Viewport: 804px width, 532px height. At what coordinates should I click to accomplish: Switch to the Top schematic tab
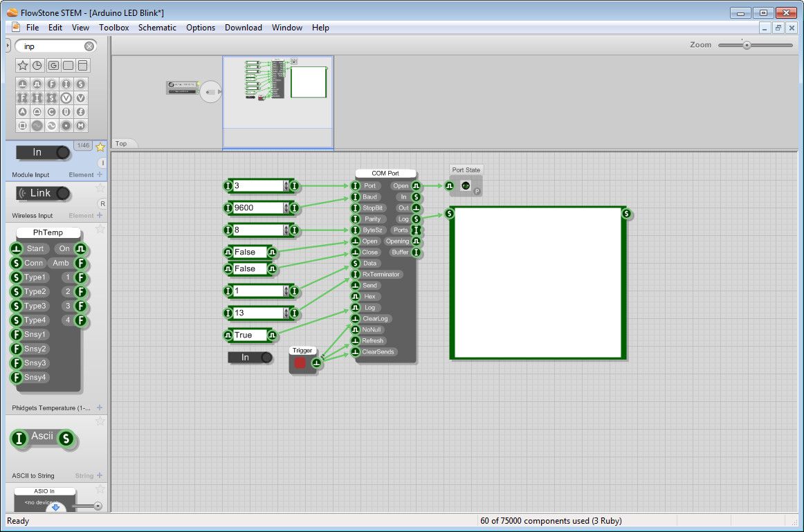pyautogui.click(x=122, y=143)
